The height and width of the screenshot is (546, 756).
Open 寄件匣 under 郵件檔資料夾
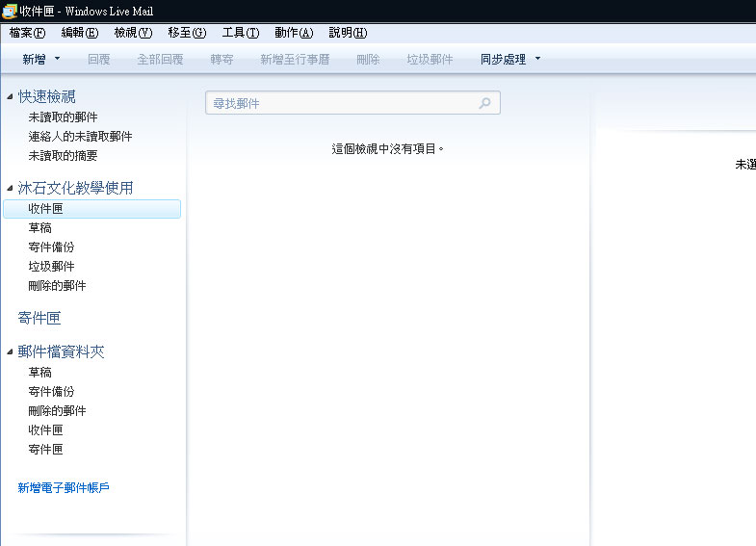pos(45,450)
